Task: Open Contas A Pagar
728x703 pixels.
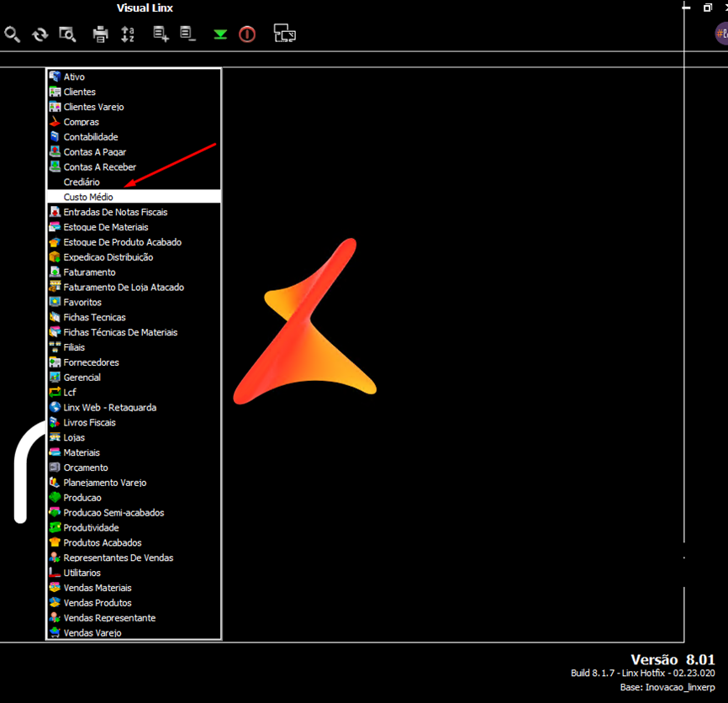Action: [134, 152]
